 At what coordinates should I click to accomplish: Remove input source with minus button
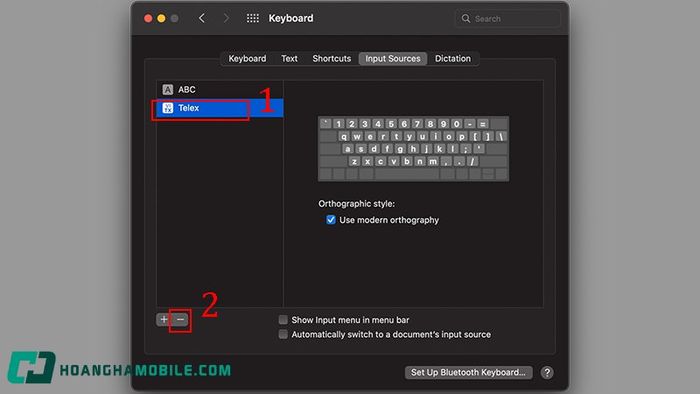pos(180,319)
